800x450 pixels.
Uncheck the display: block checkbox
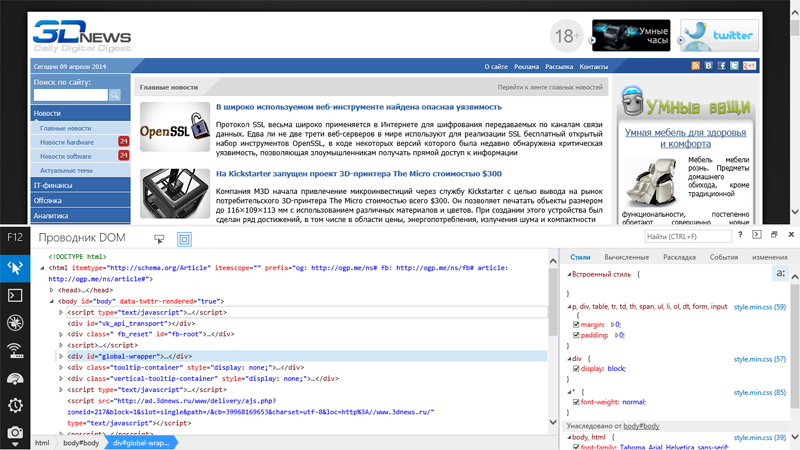[x=576, y=368]
